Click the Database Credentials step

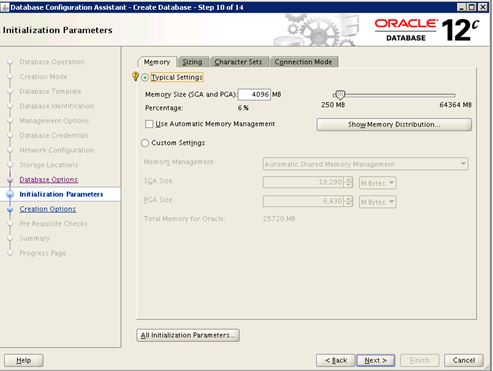(54, 135)
